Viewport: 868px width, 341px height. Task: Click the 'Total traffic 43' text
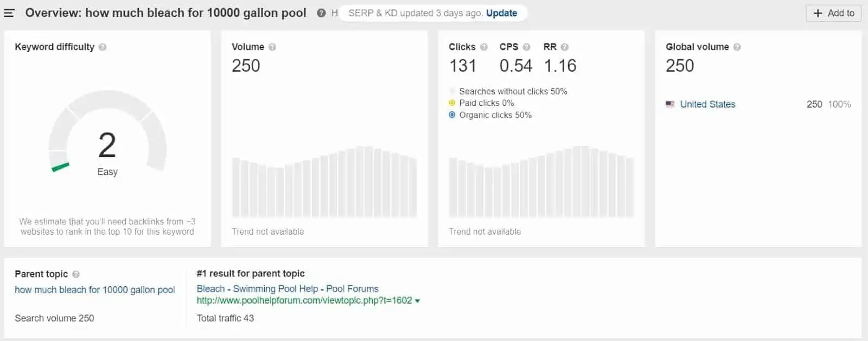point(225,318)
